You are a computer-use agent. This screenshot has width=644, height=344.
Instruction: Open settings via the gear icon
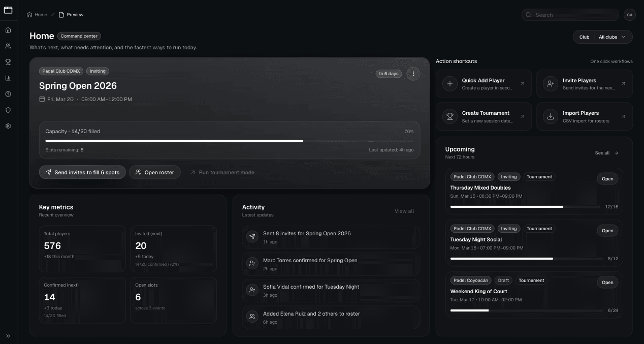(8, 126)
